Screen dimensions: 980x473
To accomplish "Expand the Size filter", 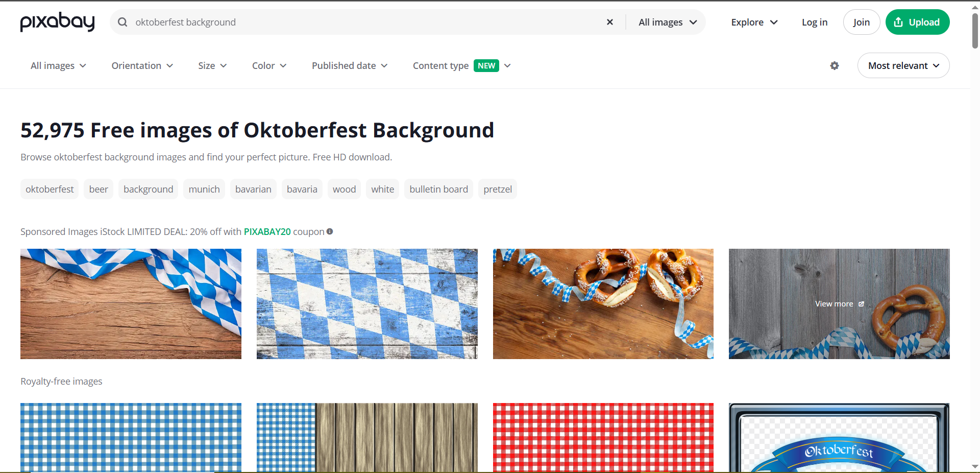I will 212,65.
